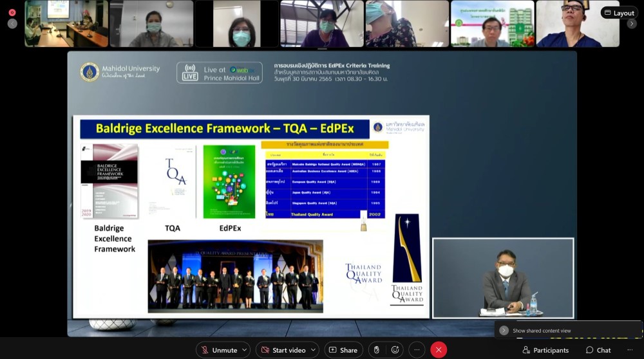644x359 pixels.
Task: Click the red leave meeting button
Action: tap(439, 350)
